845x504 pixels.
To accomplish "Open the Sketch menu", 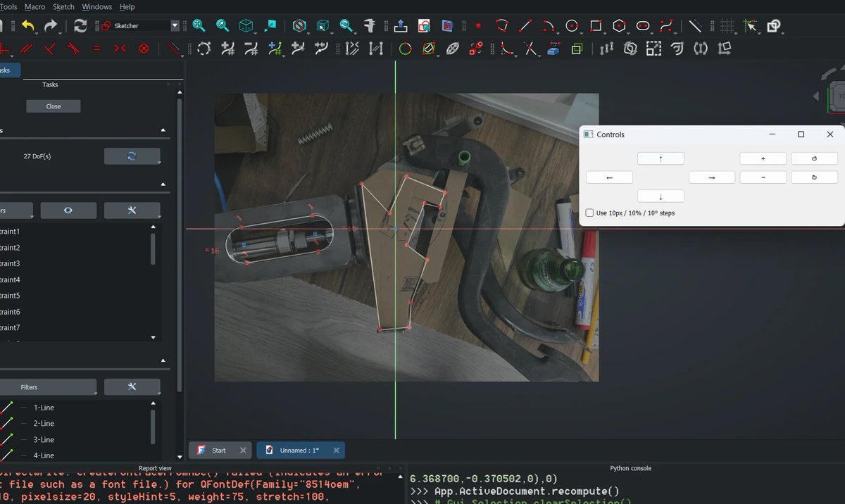I will (63, 6).
